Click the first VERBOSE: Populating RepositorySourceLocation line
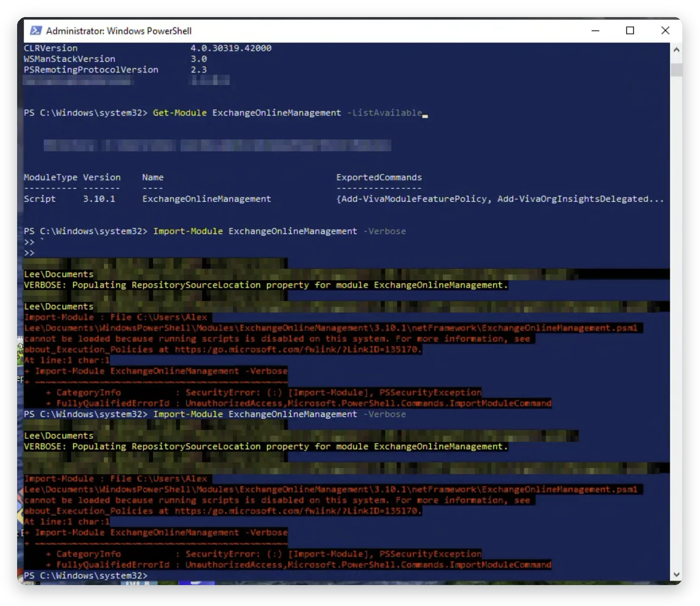The height and width of the screenshot is (606, 700). click(x=266, y=285)
